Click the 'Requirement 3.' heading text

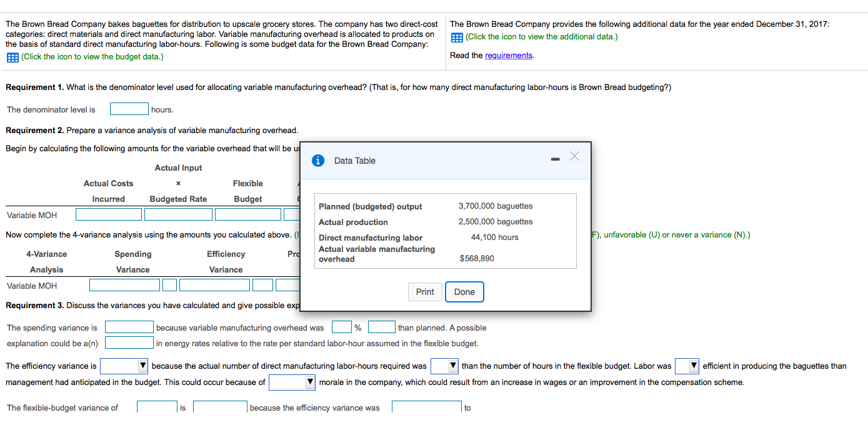click(x=34, y=305)
